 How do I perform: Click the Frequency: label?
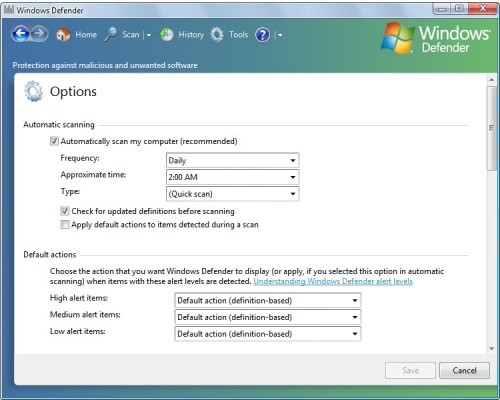(80, 158)
